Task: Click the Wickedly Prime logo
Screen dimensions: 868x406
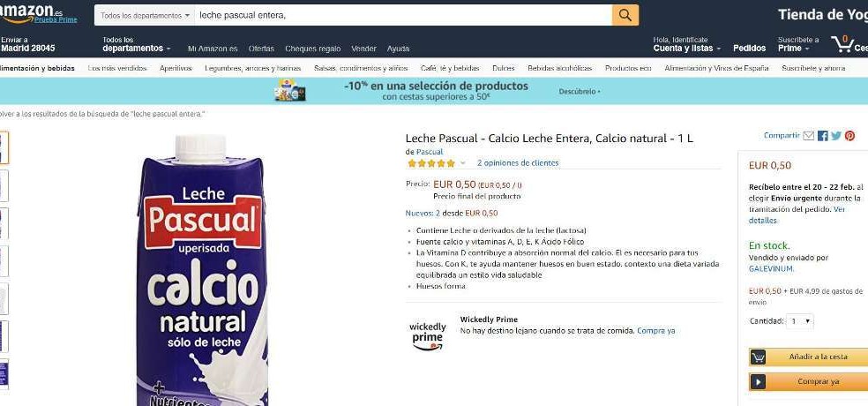Action: coord(427,335)
